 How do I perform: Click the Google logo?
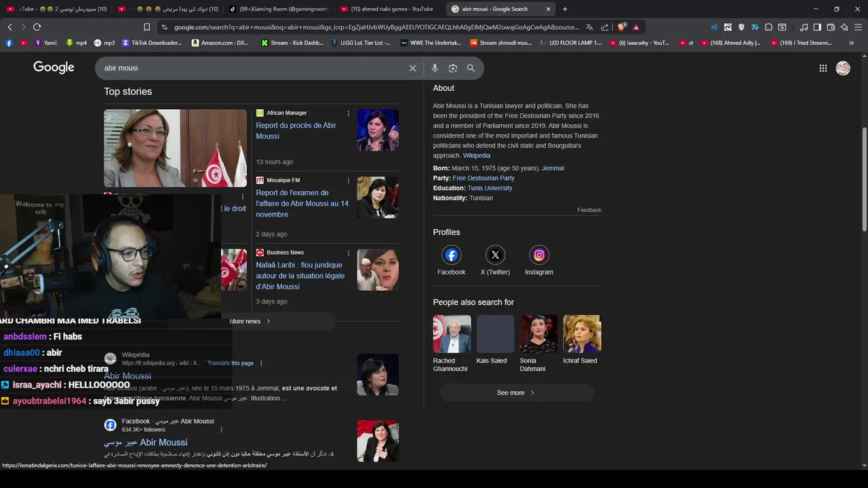point(54,68)
